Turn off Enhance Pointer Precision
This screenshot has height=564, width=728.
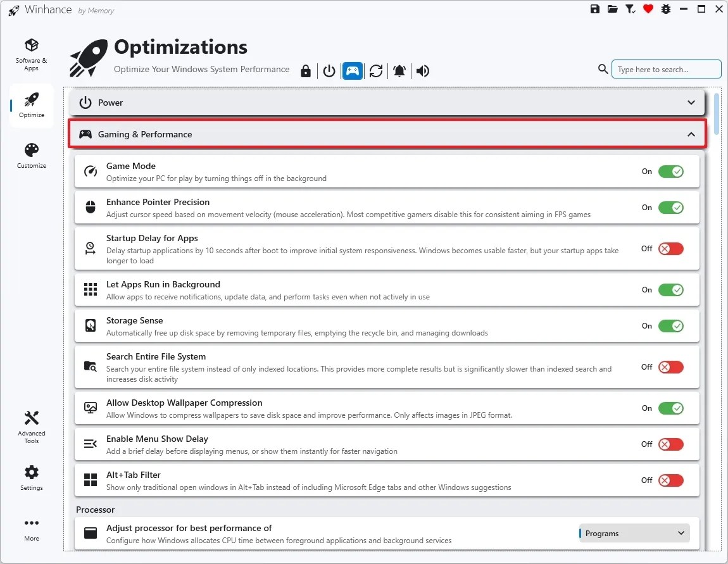coord(671,207)
